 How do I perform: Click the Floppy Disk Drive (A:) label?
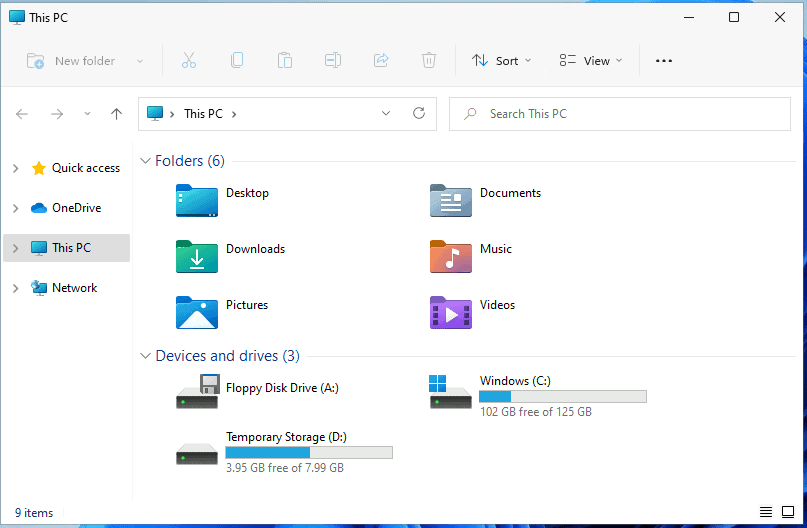[x=282, y=388]
